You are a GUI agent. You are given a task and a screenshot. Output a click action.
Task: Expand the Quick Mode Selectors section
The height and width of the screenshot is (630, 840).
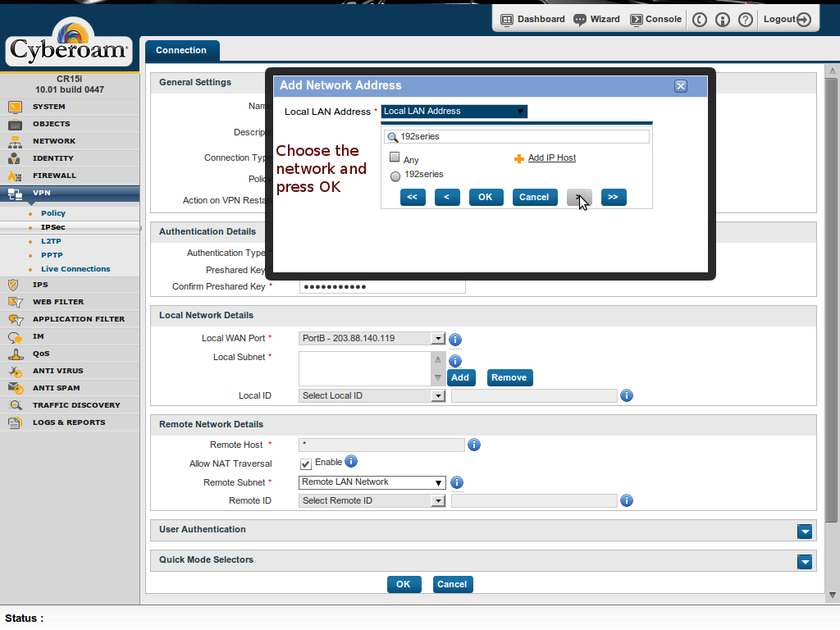pos(805,562)
